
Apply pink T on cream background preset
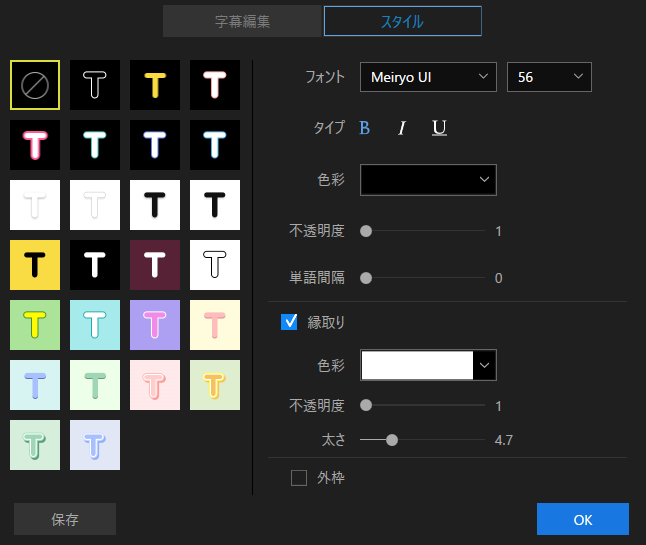click(215, 325)
